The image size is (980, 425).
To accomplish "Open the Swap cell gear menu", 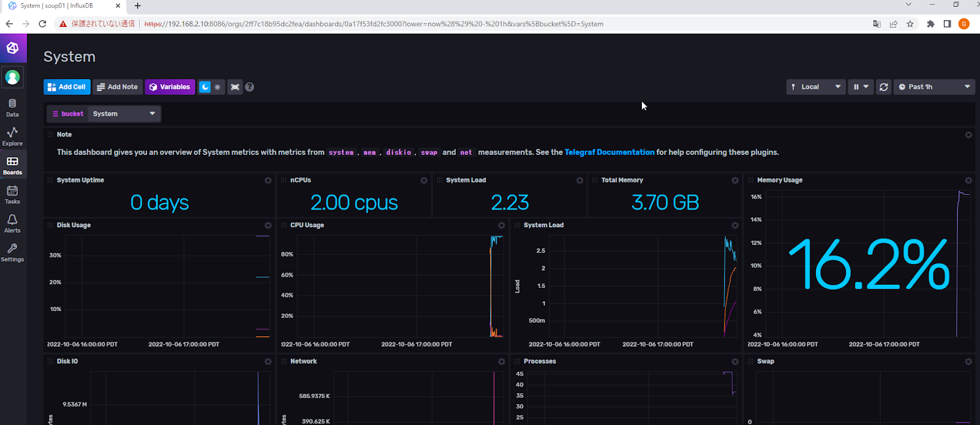I will click(x=968, y=362).
